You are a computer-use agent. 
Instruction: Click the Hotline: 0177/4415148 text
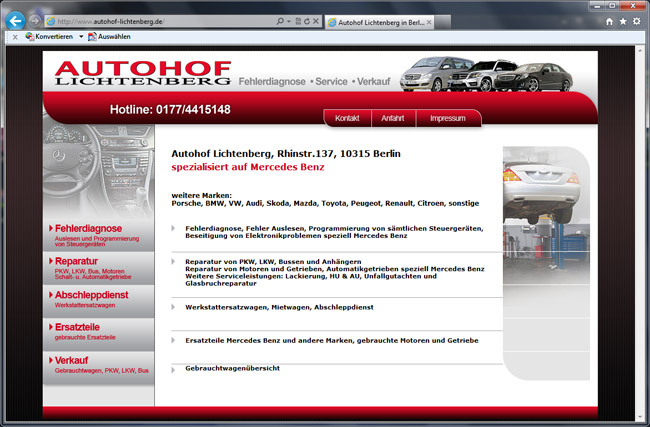click(170, 109)
